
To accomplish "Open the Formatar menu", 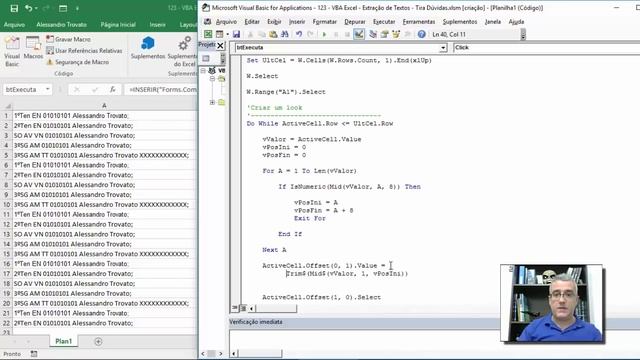I will pos(324,22).
